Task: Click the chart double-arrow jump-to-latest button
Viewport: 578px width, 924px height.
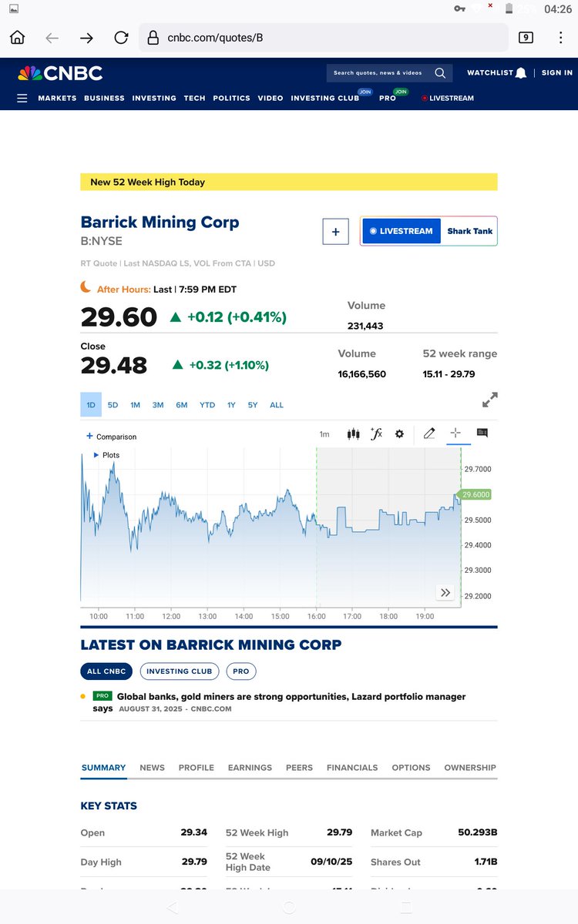Action: [x=445, y=592]
